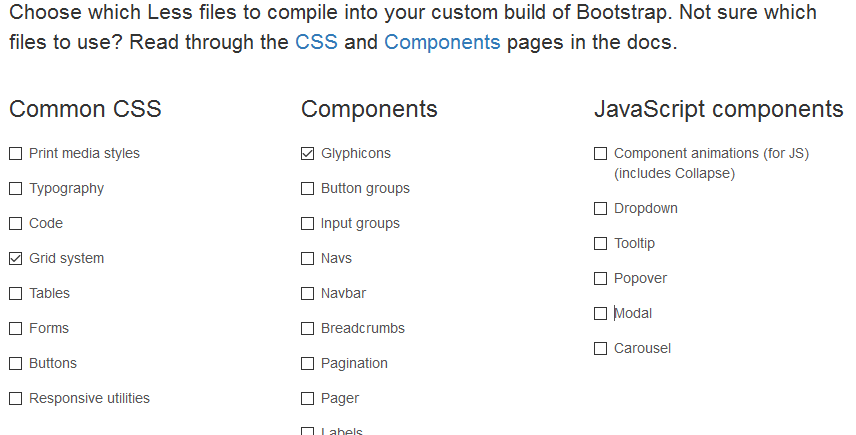Check the Buttons option

tap(16, 364)
